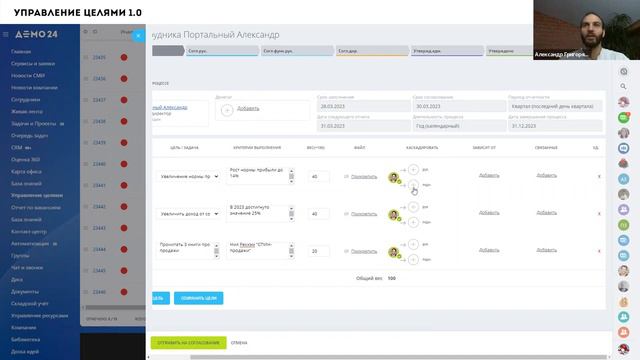Click the red status dot in row 23446
The height and width of the screenshot is (360, 640).
click(124, 292)
